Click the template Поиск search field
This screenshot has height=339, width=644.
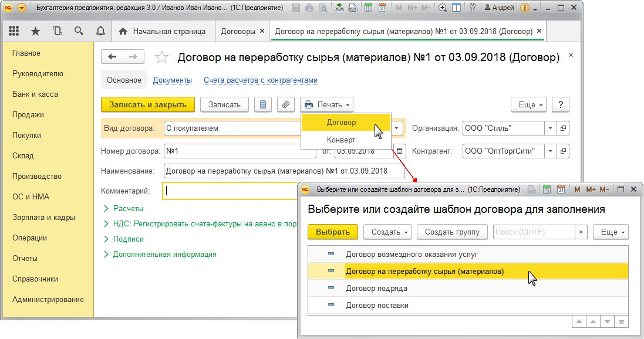click(534, 232)
